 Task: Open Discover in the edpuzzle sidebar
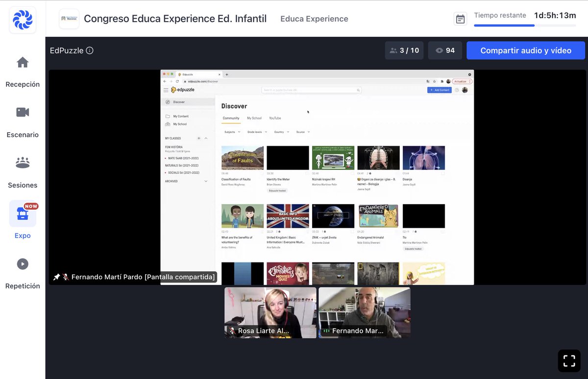188,102
